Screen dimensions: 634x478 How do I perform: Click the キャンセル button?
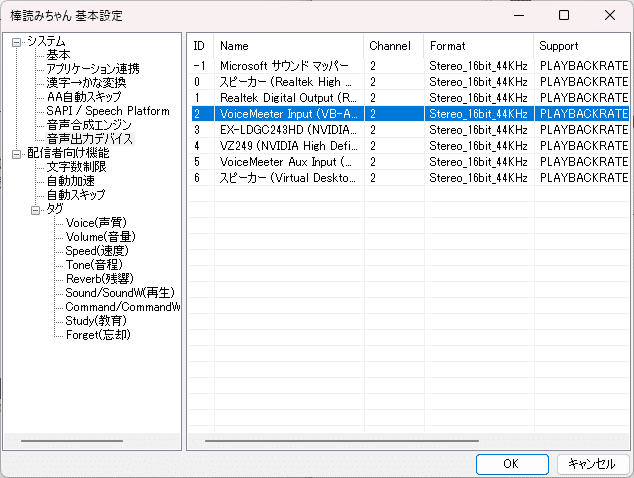pyautogui.click(x=592, y=464)
